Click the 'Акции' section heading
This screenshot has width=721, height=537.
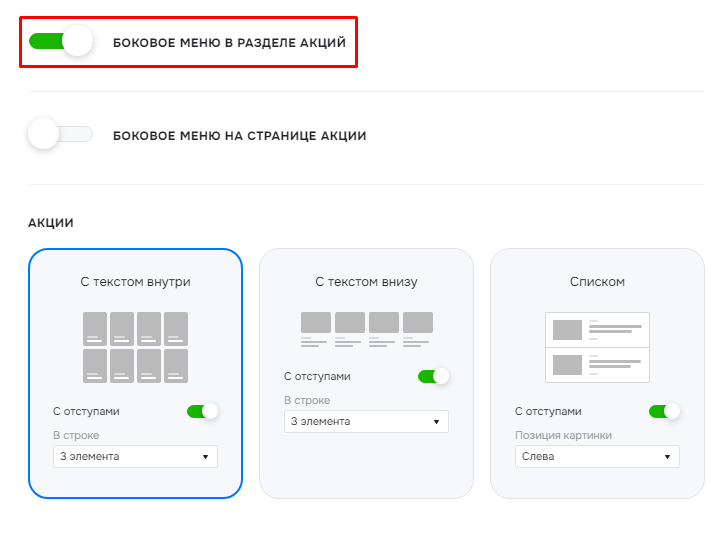(51, 223)
